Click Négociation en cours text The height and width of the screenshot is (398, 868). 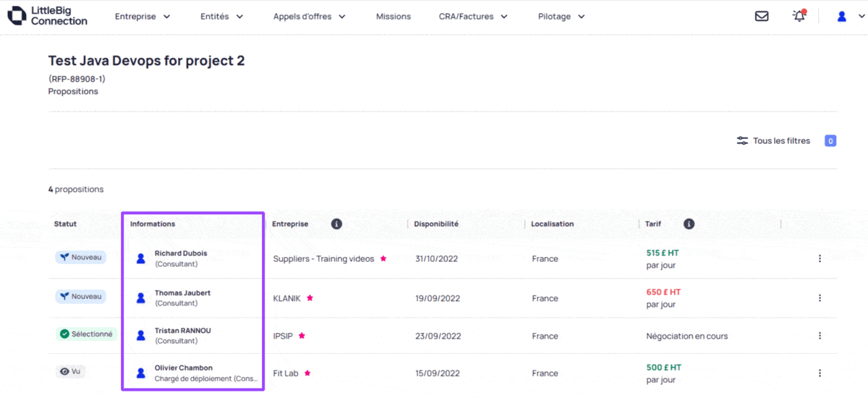[x=687, y=336]
